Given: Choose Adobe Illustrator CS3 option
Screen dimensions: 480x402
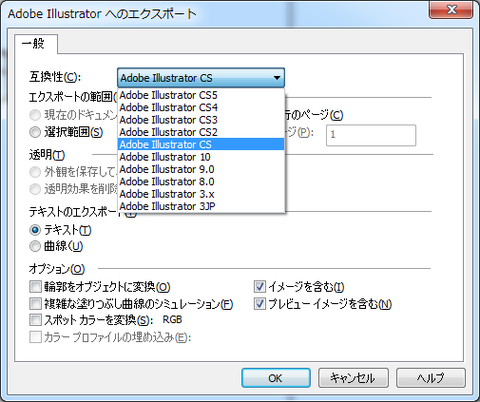Looking at the screenshot, I should [201, 120].
